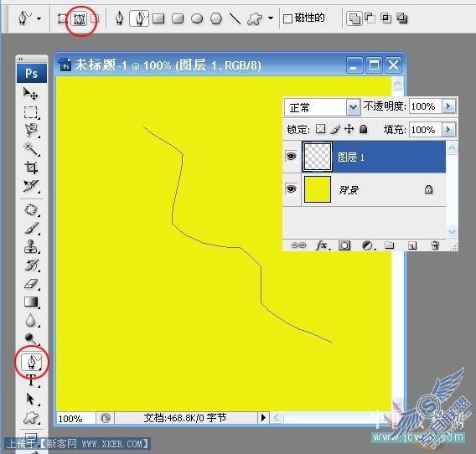This screenshot has height=454, width=476.
Task: Toggle visibility of 图层 1 layer
Action: 292,157
